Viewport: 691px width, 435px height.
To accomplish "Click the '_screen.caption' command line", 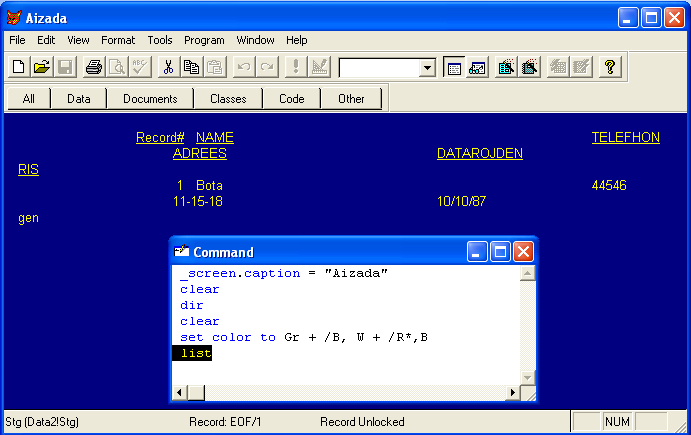I will [x=284, y=273].
